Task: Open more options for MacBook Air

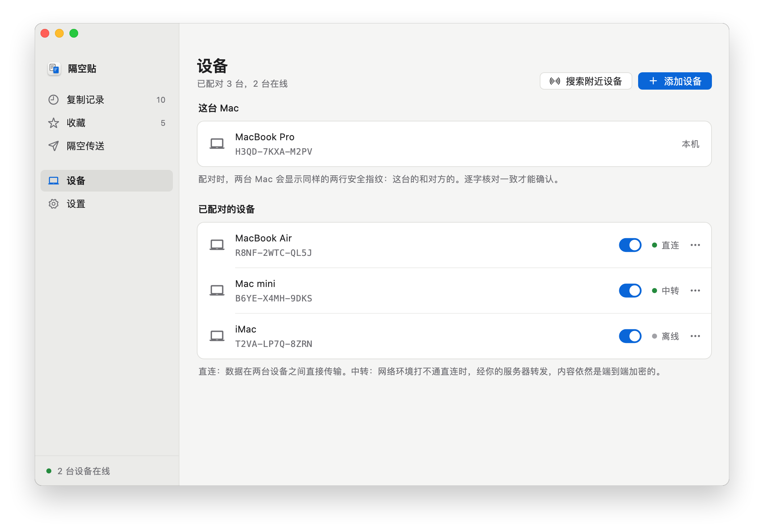Action: click(x=695, y=245)
